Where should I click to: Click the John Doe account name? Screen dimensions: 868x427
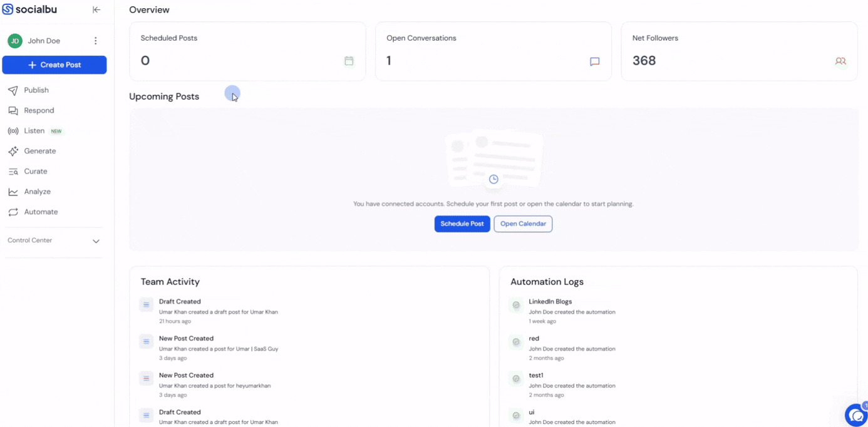44,41
